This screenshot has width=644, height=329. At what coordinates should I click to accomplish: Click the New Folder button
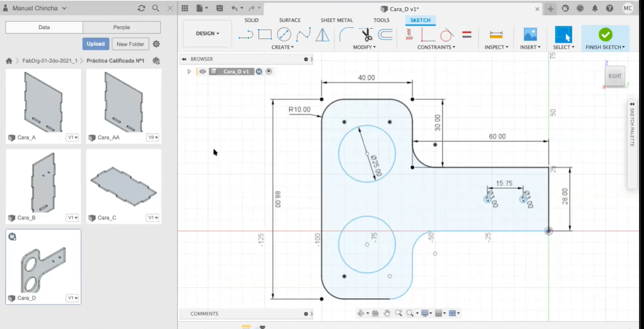tap(130, 44)
